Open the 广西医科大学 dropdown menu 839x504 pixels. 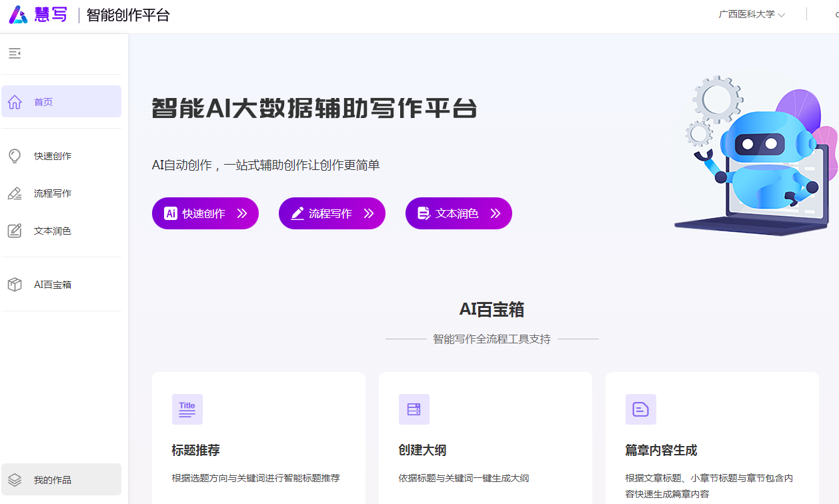pyautogui.click(x=747, y=13)
